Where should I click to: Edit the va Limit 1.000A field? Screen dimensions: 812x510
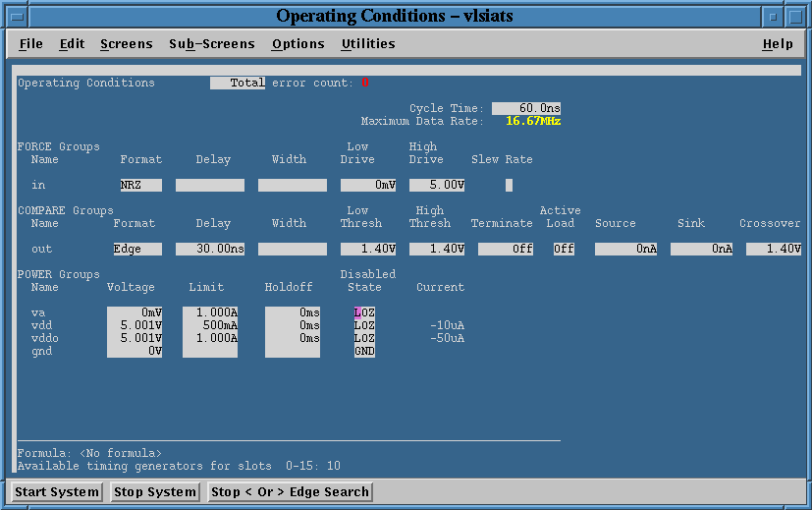[210, 312]
